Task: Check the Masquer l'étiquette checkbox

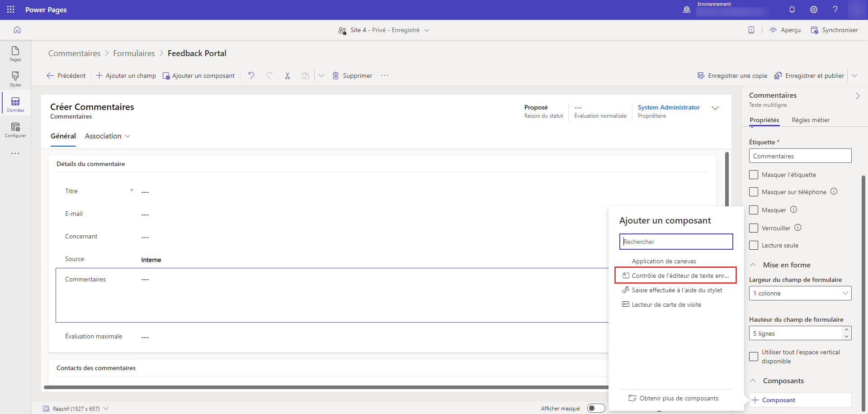Action: click(754, 175)
